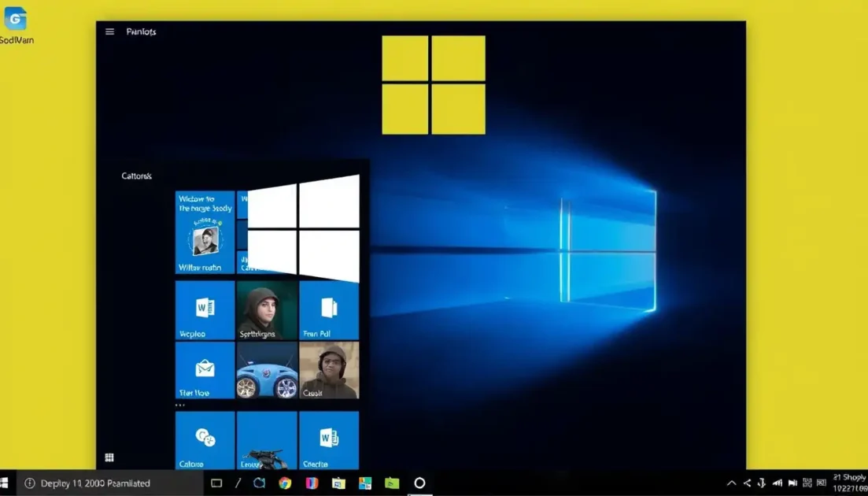Click the volume speaker tray icon
The width and height of the screenshot is (868, 496).
tap(792, 483)
